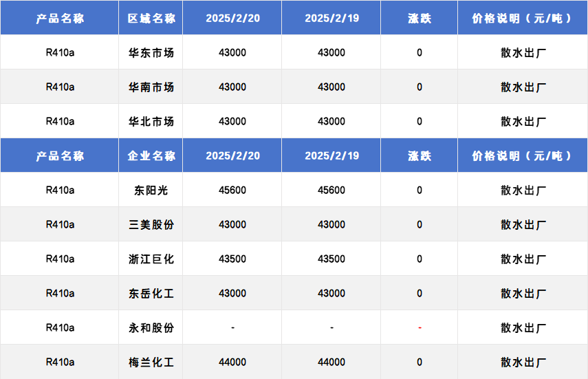Viewport: 588px width, 379px height.
Task: Click 华东市场 row's 散水出厂 cell
Action: [x=523, y=52]
